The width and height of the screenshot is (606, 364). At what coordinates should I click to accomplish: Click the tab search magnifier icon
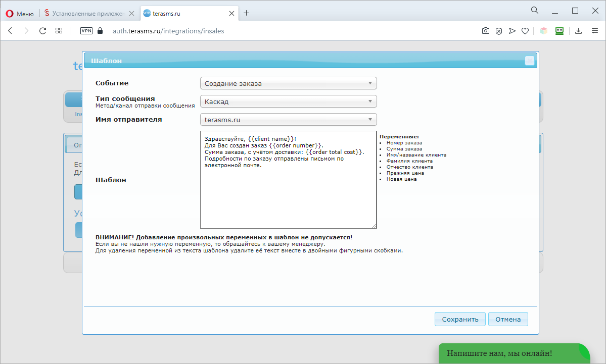(535, 10)
